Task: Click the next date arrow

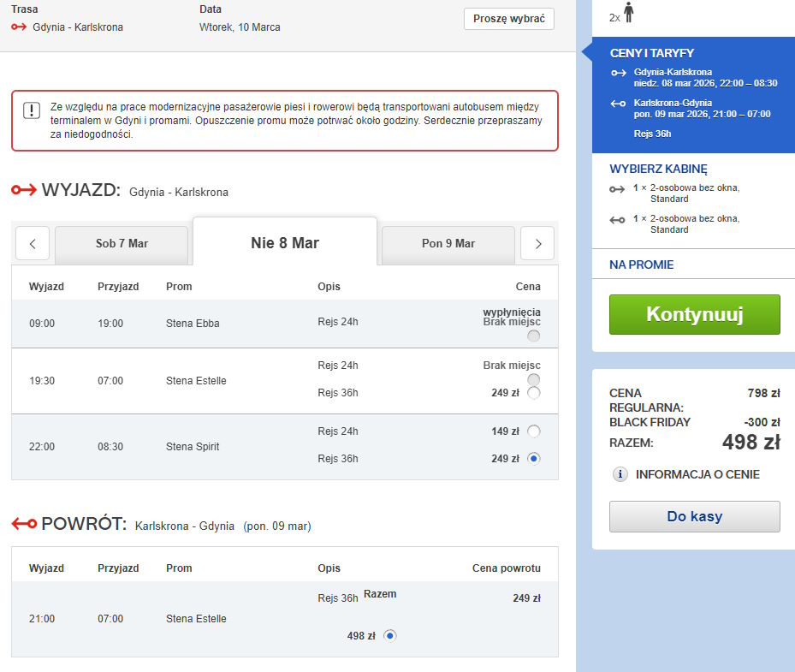Action: (537, 244)
